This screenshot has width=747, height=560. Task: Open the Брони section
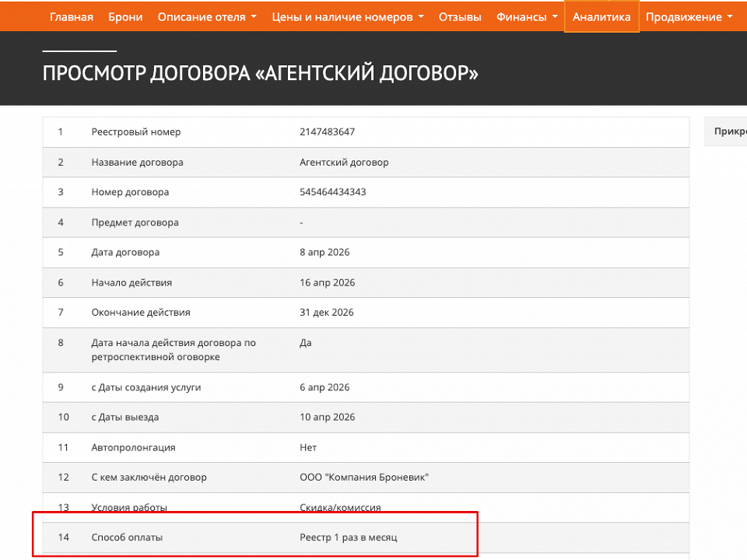click(125, 16)
